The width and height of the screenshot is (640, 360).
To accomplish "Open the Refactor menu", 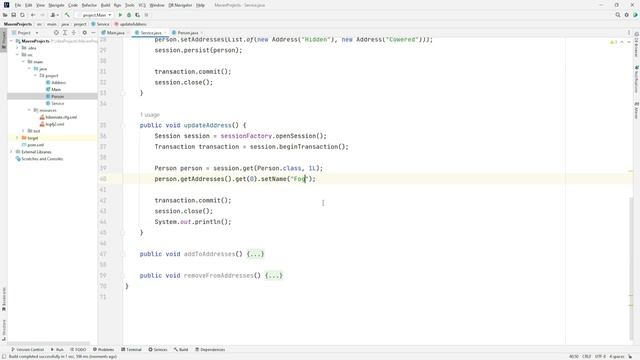I will (89, 5).
